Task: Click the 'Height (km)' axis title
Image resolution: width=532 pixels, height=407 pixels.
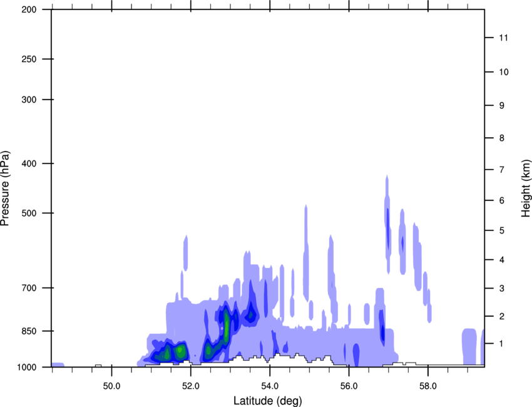Action: pyautogui.click(x=526, y=188)
